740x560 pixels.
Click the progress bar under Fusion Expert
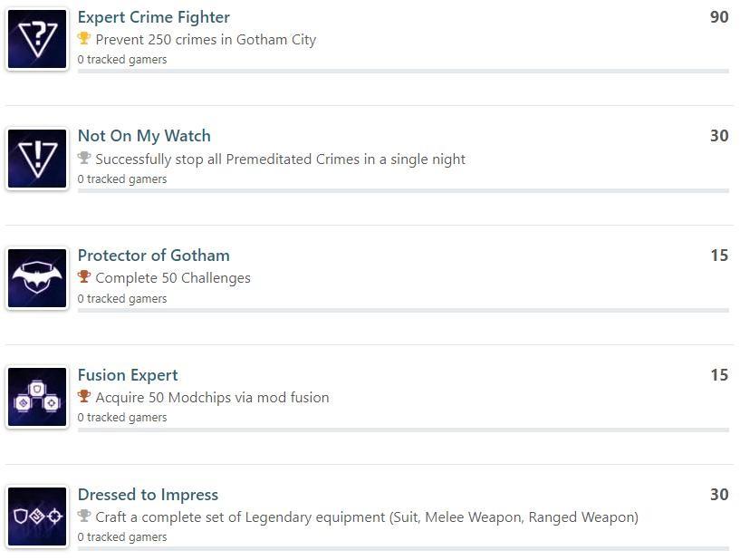[x=403, y=430]
